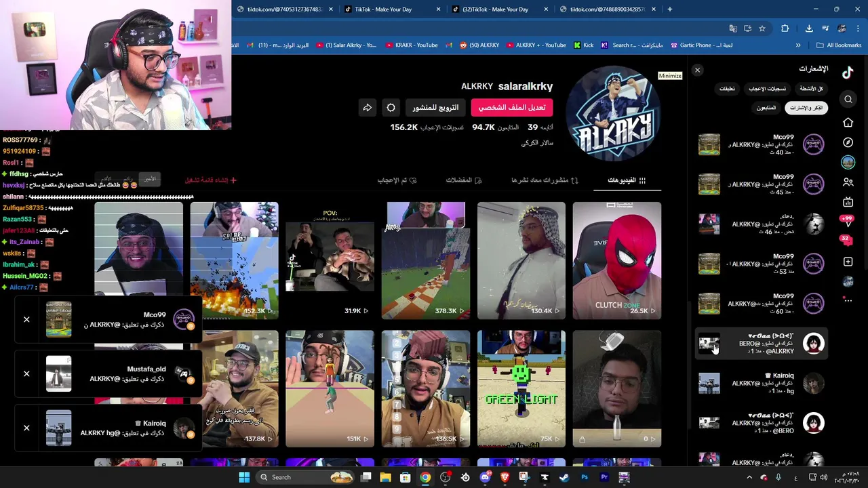Screen dimensions: 868x488
Task: Open All Bookmarks folder
Action: click(x=839, y=45)
